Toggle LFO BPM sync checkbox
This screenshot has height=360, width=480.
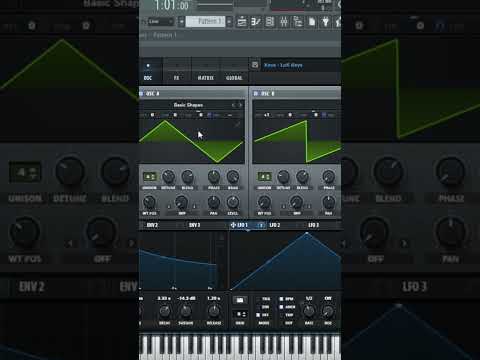click(281, 299)
